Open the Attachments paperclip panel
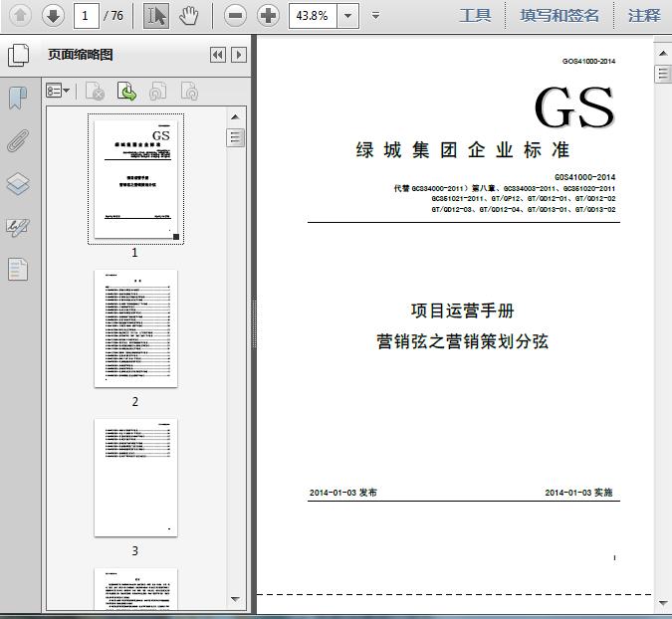 (x=18, y=140)
